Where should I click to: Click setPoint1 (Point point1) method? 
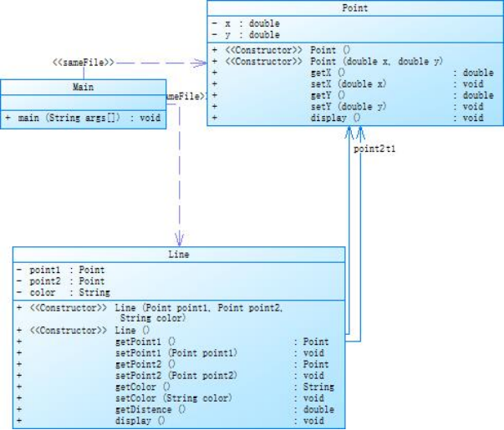[171, 353]
